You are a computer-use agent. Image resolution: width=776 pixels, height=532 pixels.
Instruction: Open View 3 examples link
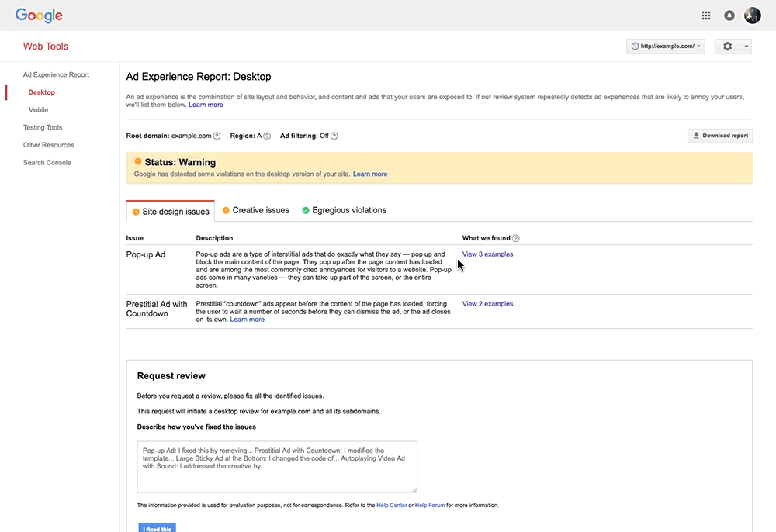(487, 254)
